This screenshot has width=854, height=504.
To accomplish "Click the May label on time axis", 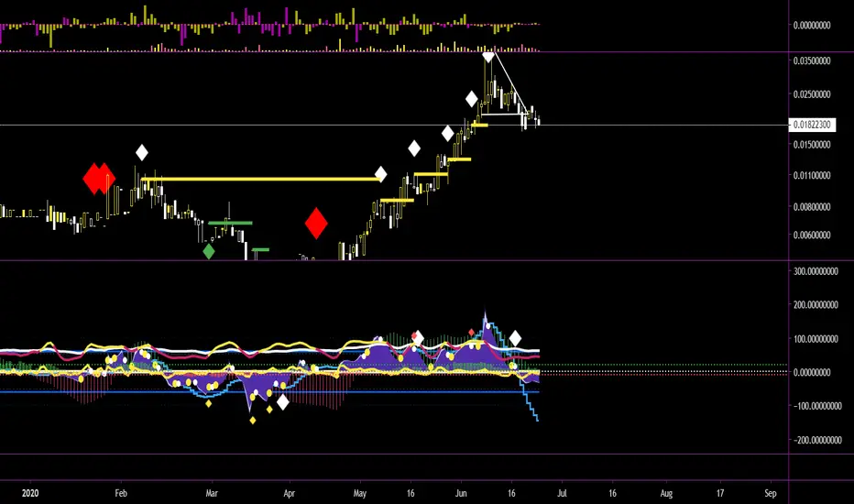I will point(360,493).
